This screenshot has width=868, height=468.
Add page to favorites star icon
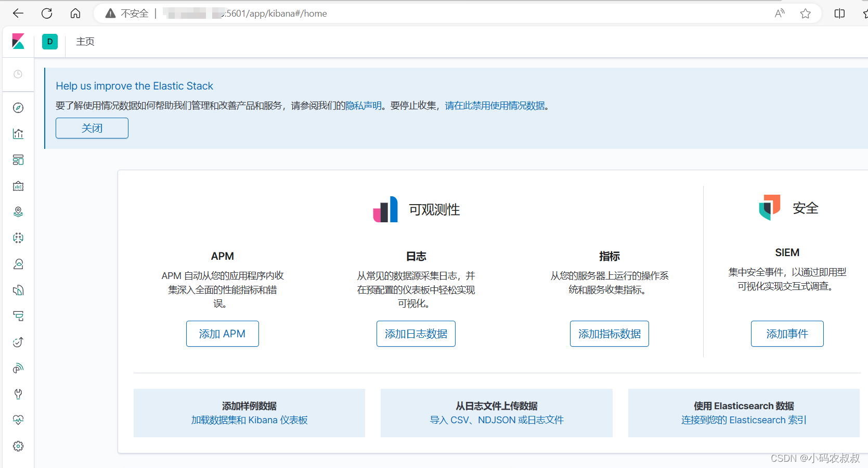pos(806,14)
